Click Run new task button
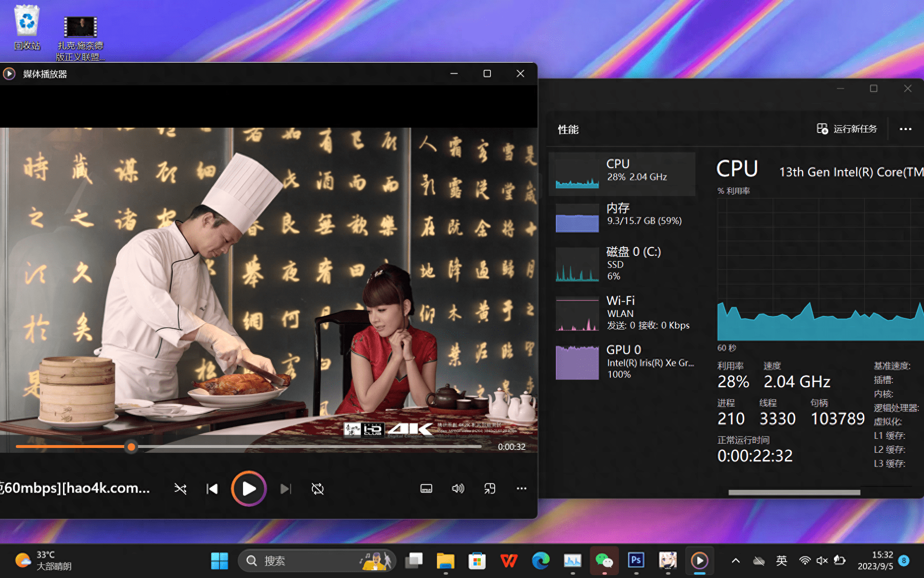The image size is (924, 578). point(847,129)
